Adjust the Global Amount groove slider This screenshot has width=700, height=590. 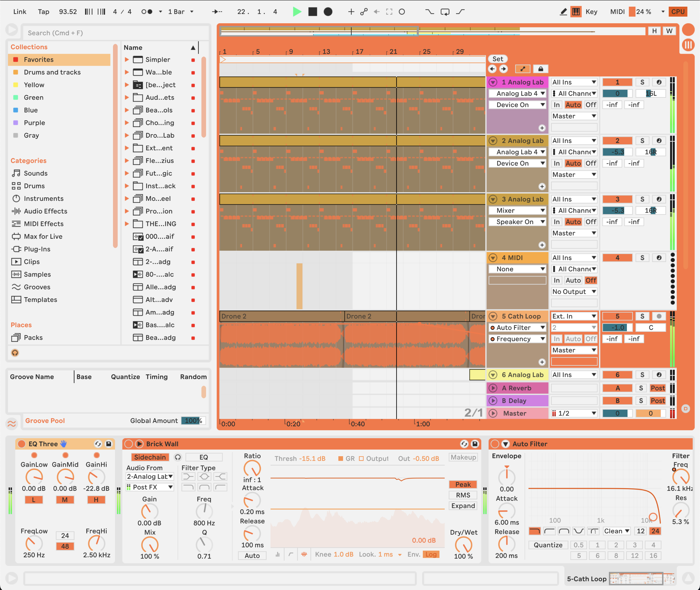193,421
